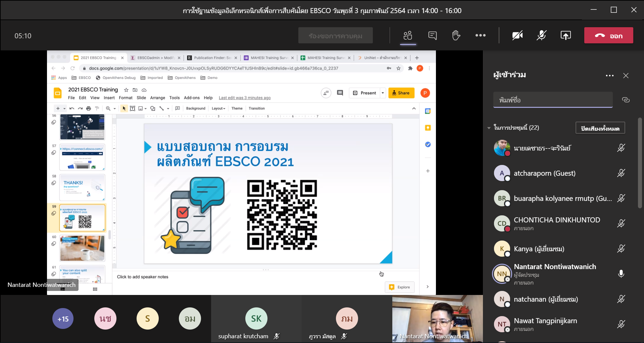The image size is (644, 343).
Task: Open the meeting chat icon
Action: (433, 35)
